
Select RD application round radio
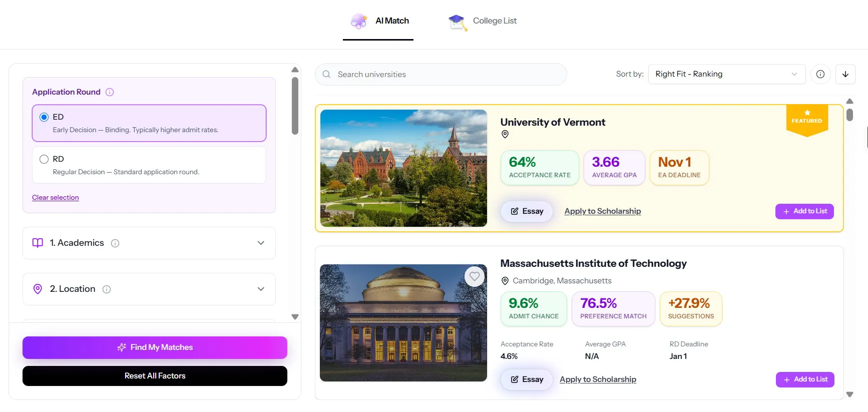(44, 159)
